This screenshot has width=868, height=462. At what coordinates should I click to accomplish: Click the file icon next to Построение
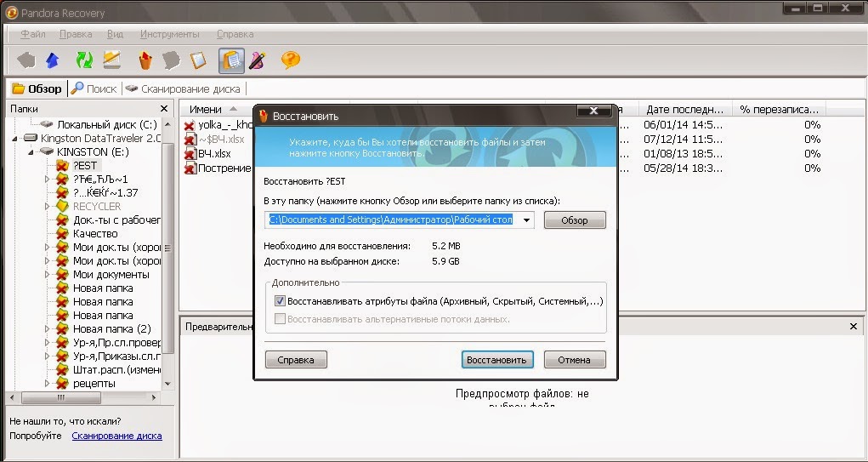pyautogui.click(x=190, y=168)
